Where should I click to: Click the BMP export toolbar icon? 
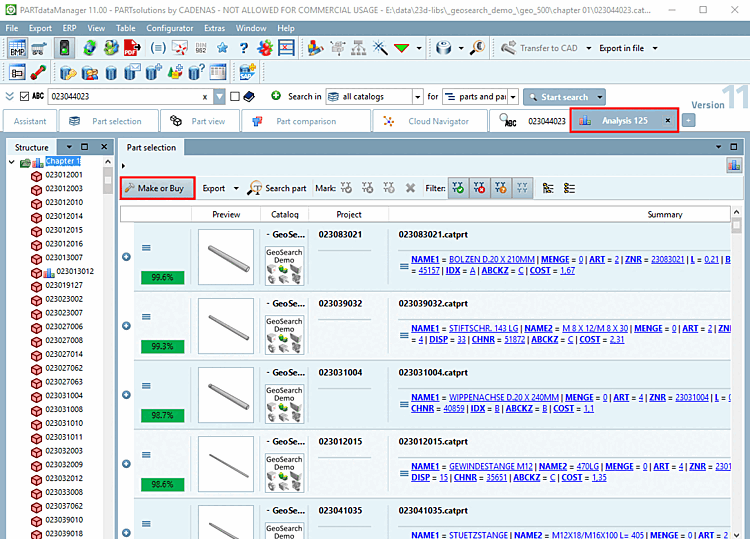coord(17,48)
